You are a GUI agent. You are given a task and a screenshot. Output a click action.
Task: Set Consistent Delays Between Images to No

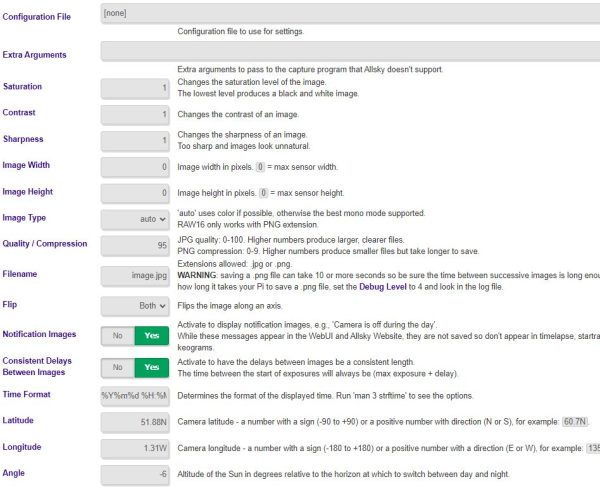117,367
